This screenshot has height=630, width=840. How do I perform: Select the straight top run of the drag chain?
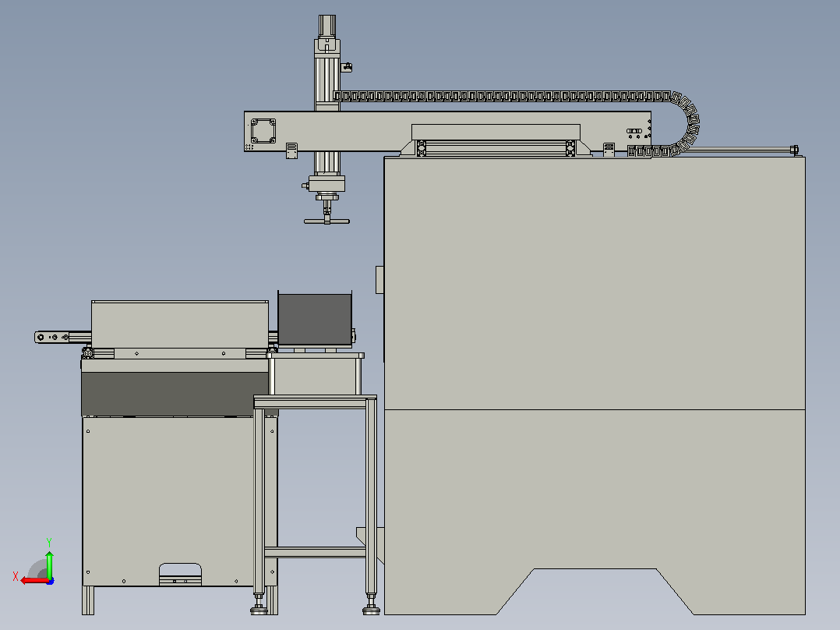point(502,97)
